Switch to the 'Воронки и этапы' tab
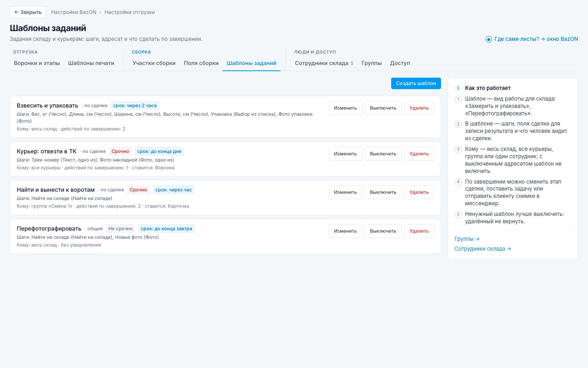Image resolution: width=588 pixels, height=368 pixels. point(37,63)
